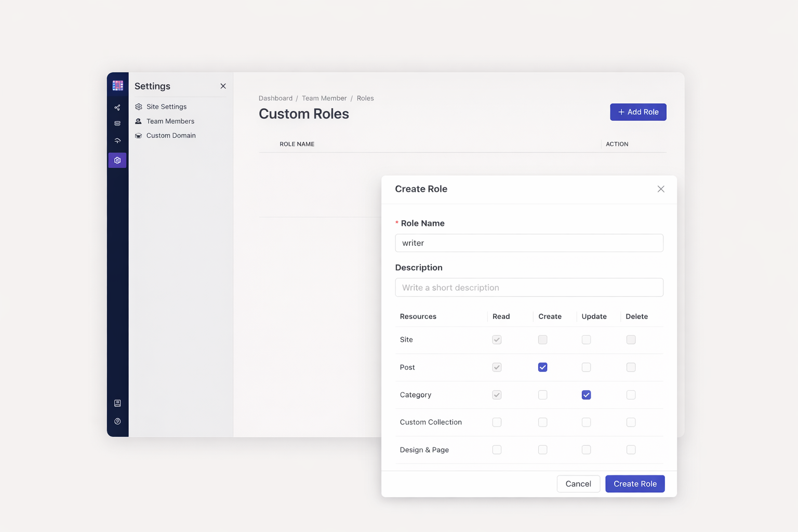Enable Delete permission for Design & Page

point(631,450)
